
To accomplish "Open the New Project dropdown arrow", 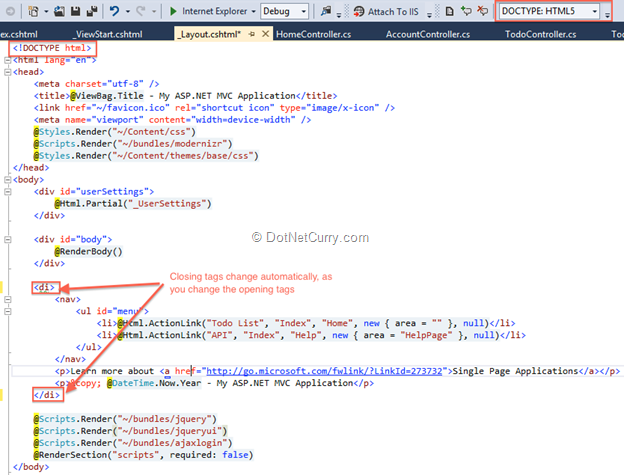I will (x=46, y=12).
